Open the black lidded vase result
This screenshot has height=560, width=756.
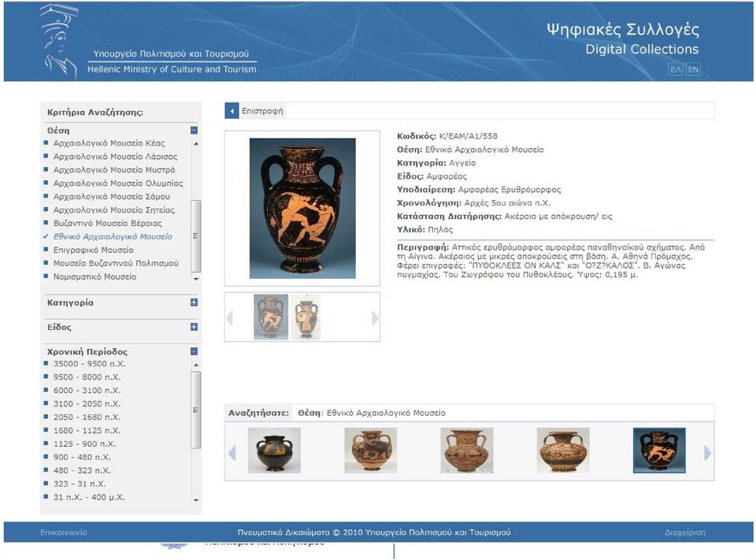274,450
